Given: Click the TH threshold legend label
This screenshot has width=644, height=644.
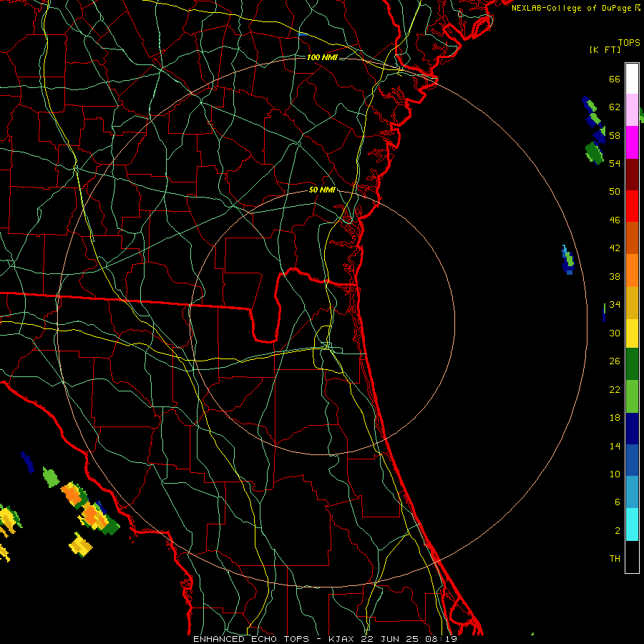Looking at the screenshot, I should click(615, 559).
